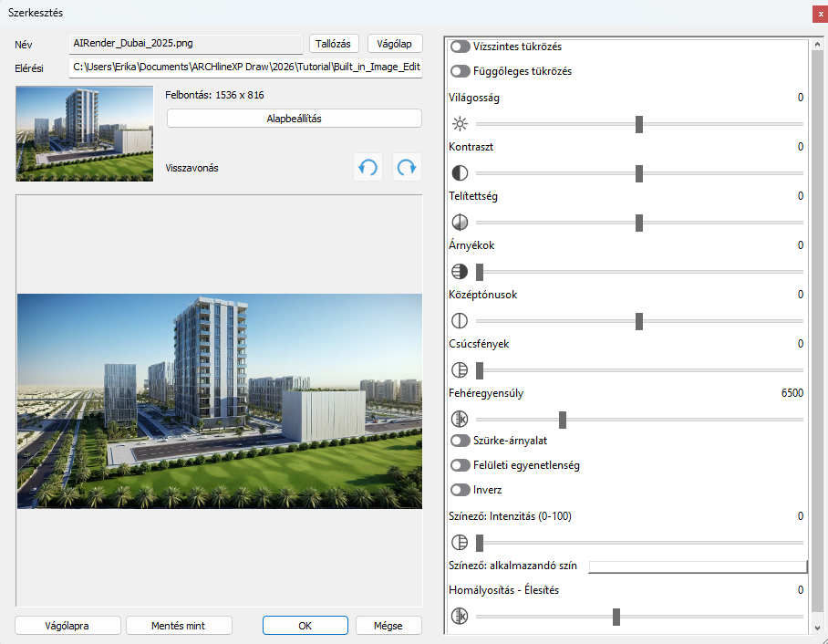Click the Alapbeállítás reset button

tap(294, 119)
